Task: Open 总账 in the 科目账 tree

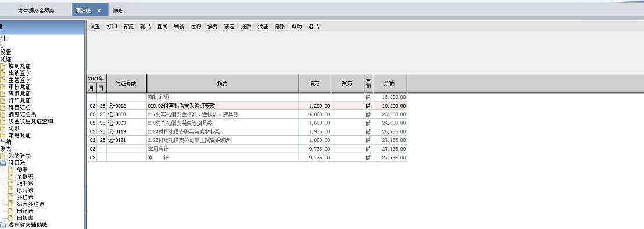Action: 22,170
